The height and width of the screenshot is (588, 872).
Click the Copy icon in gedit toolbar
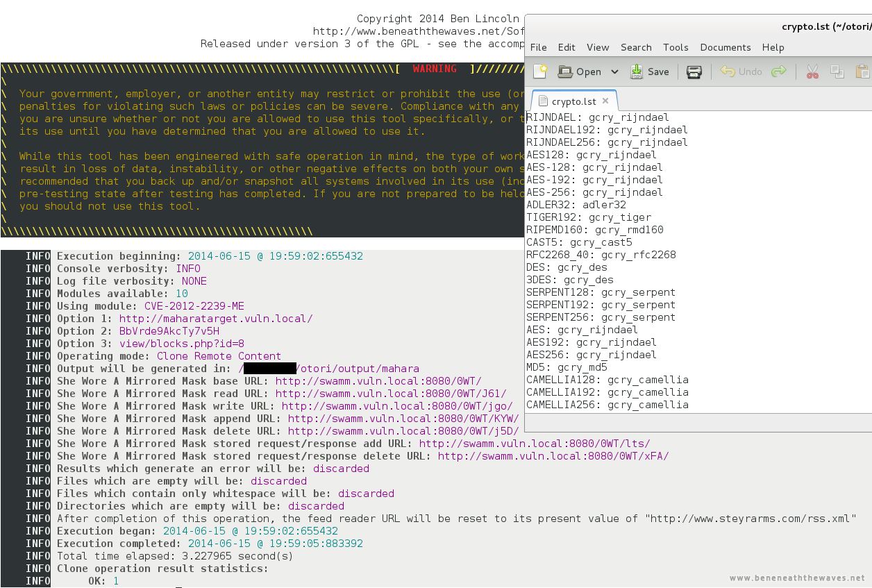pos(837,72)
